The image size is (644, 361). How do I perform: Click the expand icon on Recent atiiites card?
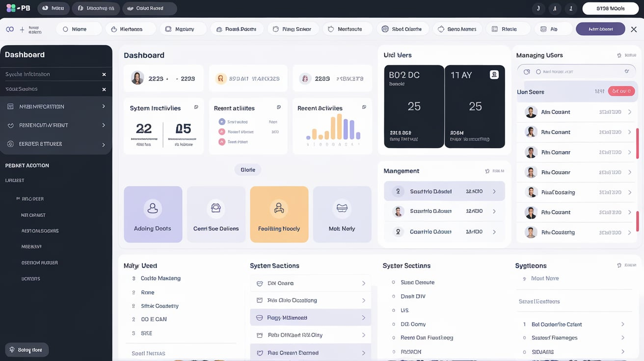pyautogui.click(x=279, y=107)
